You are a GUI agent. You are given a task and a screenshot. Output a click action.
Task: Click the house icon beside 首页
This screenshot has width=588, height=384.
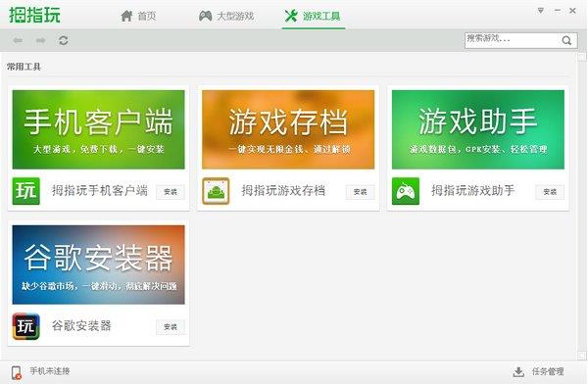pos(126,16)
